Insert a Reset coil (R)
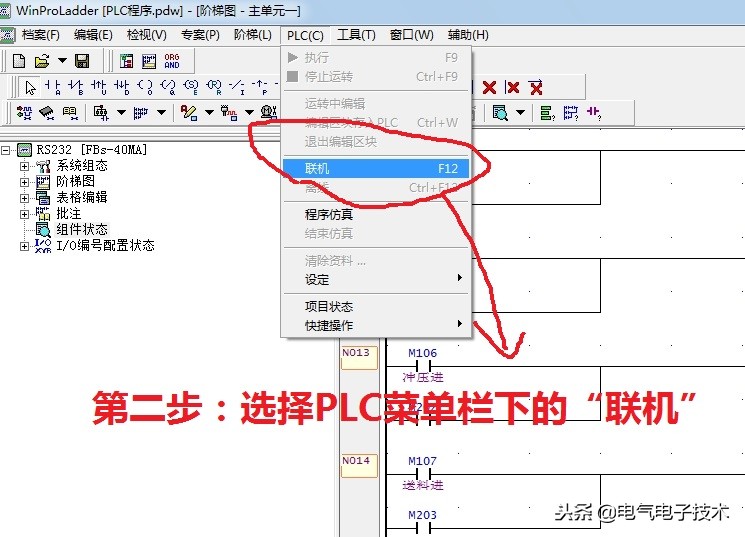 pos(214,87)
